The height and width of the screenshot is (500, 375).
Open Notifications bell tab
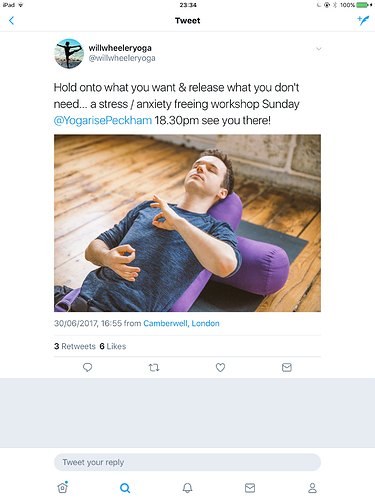[187, 488]
